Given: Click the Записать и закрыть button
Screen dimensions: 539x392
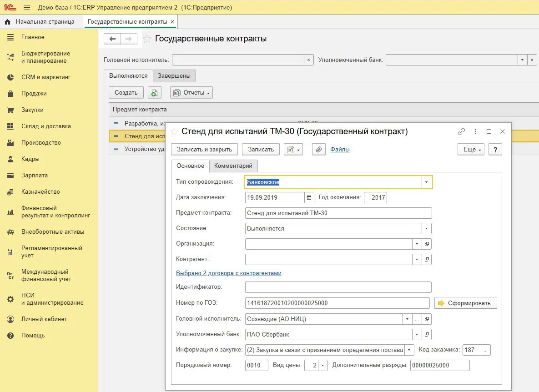Looking at the screenshot, I should click(x=204, y=150).
